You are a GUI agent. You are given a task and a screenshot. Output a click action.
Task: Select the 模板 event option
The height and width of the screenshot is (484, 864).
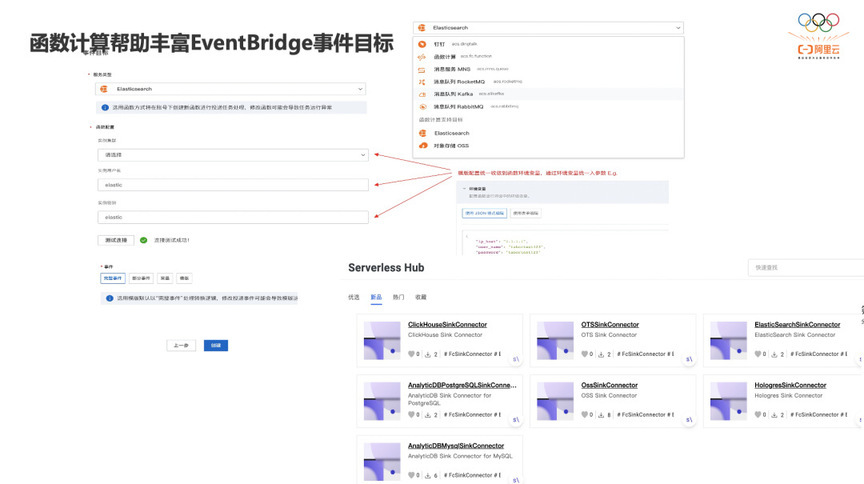pyautogui.click(x=184, y=278)
